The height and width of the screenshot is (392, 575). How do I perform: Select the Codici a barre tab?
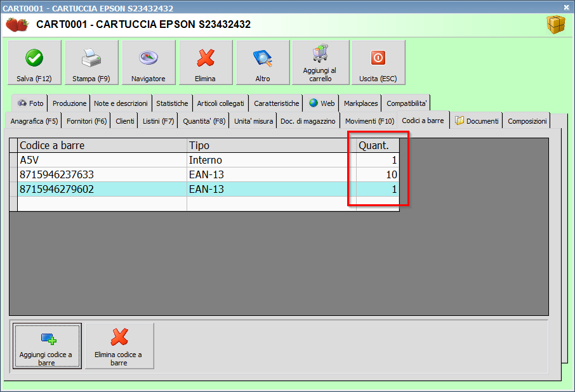[x=423, y=120]
